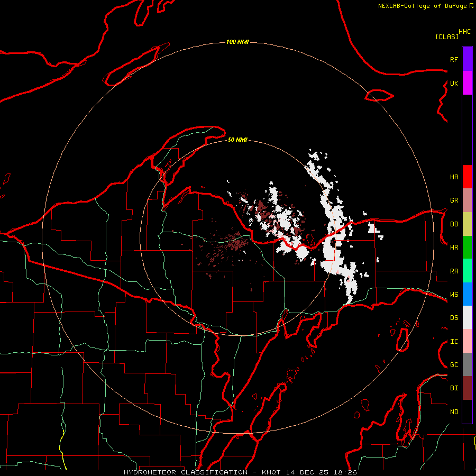Click the RA light green swatch
476x476 pixels.
[467, 271]
